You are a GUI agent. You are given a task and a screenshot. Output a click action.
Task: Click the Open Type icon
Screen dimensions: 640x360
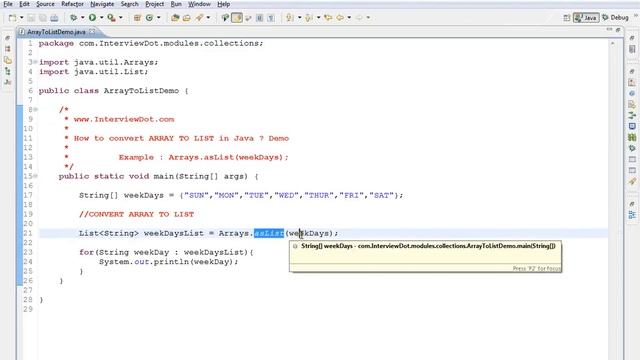(x=175, y=18)
